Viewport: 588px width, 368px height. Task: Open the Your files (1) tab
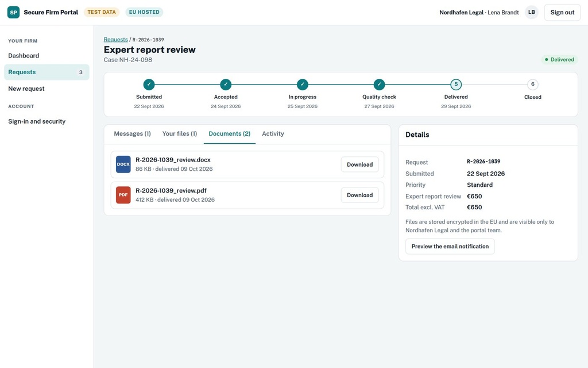pyautogui.click(x=180, y=133)
